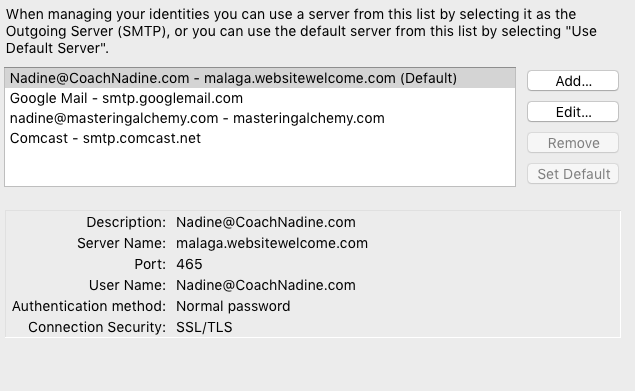Click the Normal password authentication value
Viewport: 635px width, 391px height.
pyautogui.click(x=233, y=306)
